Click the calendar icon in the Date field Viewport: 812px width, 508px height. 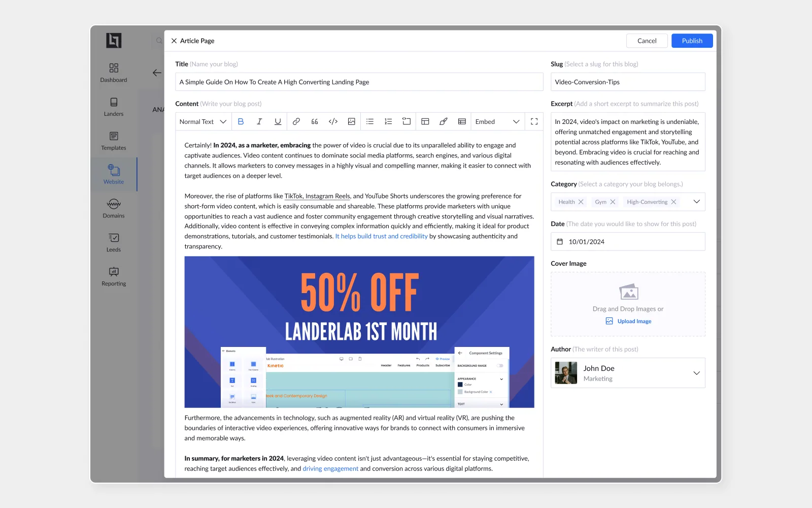point(560,242)
